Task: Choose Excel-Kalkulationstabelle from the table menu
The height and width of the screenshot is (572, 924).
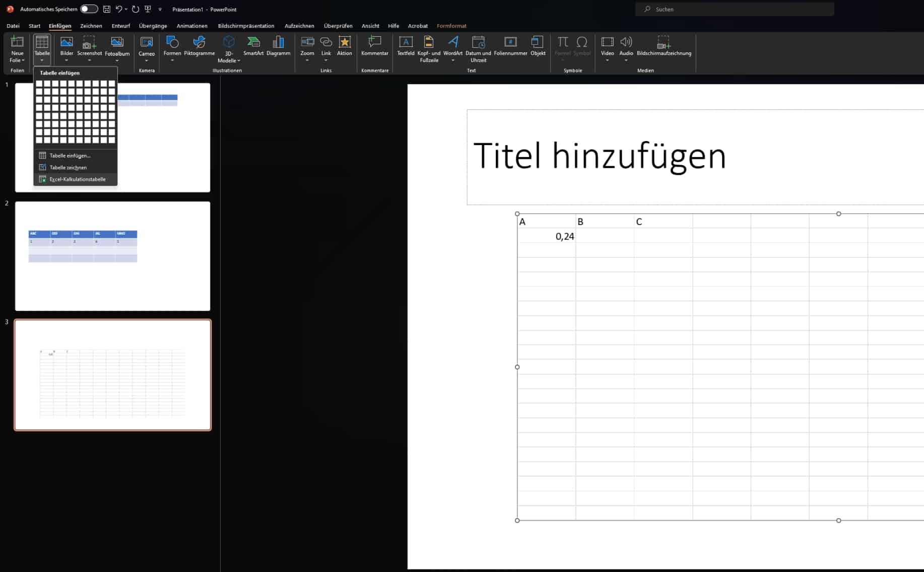Action: coord(77,179)
